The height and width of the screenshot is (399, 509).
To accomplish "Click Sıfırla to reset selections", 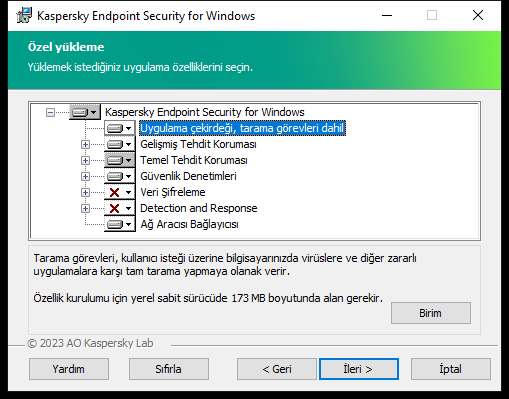I will (169, 369).
